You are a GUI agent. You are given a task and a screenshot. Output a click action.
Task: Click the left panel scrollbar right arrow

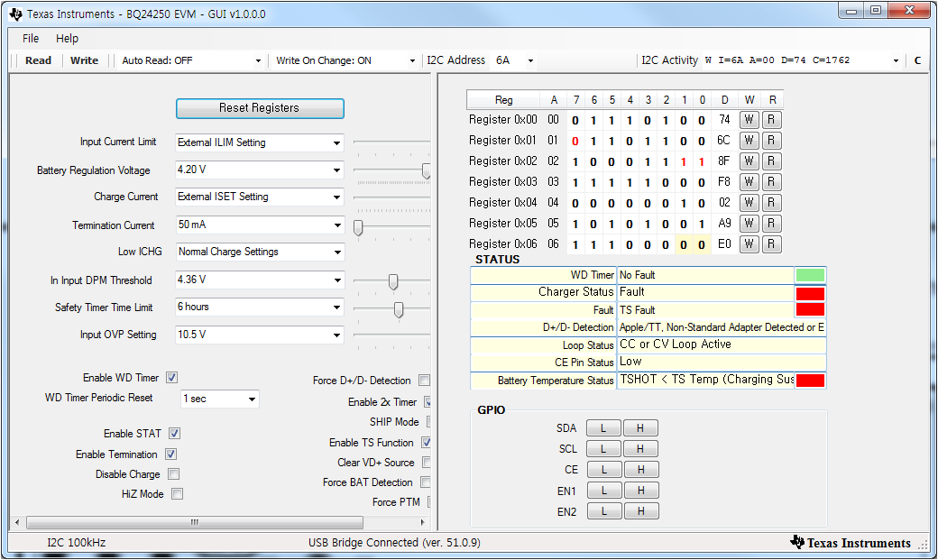pyautogui.click(x=423, y=522)
